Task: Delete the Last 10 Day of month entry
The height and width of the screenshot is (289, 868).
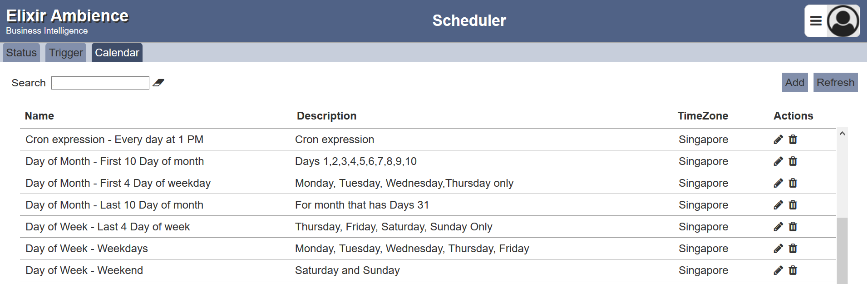Action: [793, 205]
